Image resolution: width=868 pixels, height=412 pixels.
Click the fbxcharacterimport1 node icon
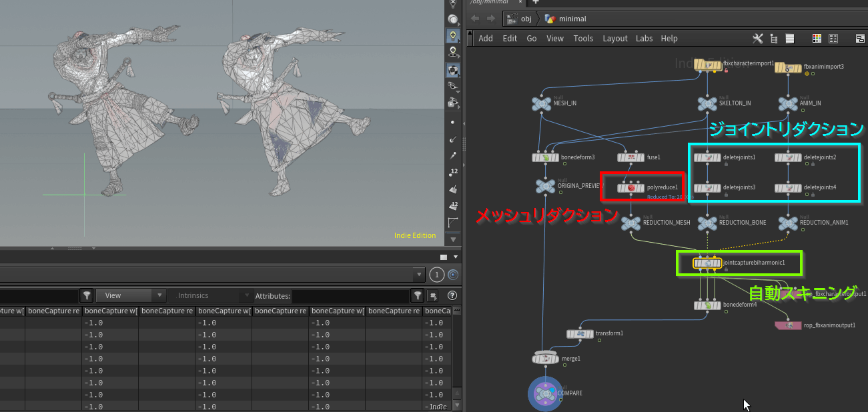pos(707,65)
